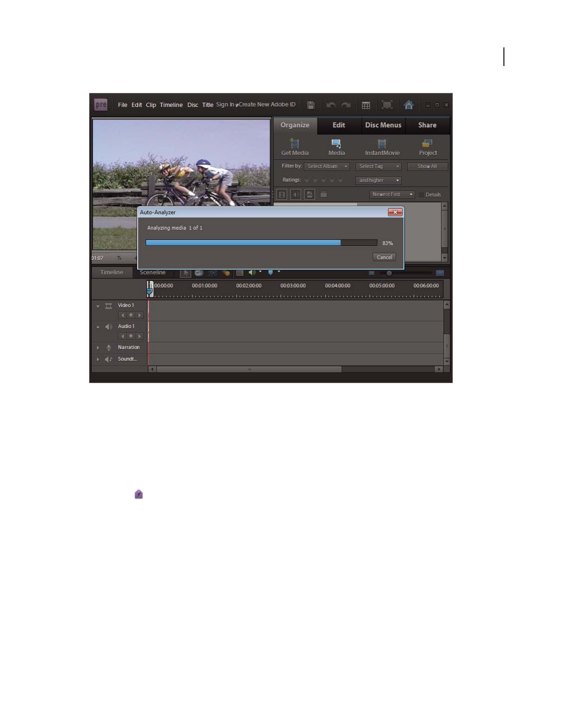Click the Redo arrow icon
This screenshot has width=569, height=728.
pyautogui.click(x=346, y=105)
